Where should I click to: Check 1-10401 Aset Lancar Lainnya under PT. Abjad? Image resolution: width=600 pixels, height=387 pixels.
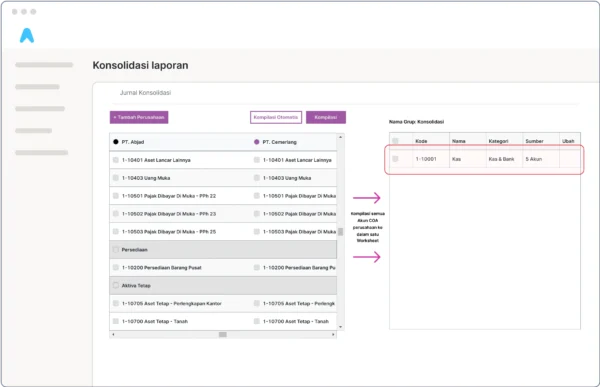[116, 160]
